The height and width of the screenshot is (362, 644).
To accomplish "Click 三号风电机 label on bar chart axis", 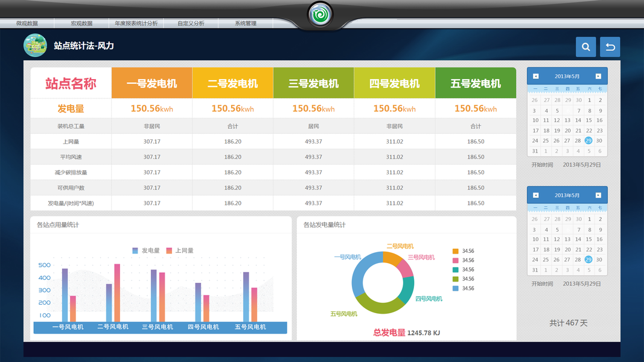I will [x=158, y=327].
